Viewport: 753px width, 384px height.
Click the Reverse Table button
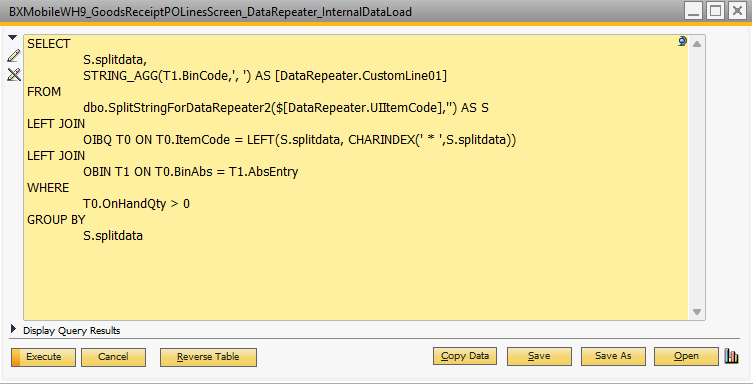coord(208,357)
